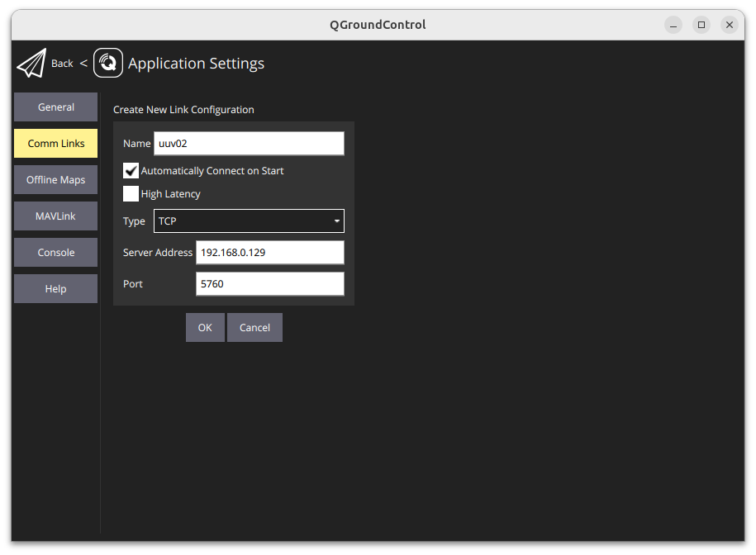The height and width of the screenshot is (555, 756).
Task: Go back using the Back label
Action: (62, 63)
